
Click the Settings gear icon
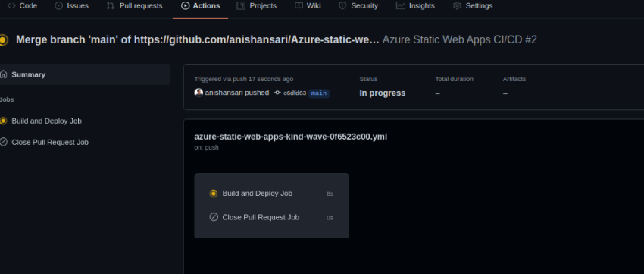(457, 6)
